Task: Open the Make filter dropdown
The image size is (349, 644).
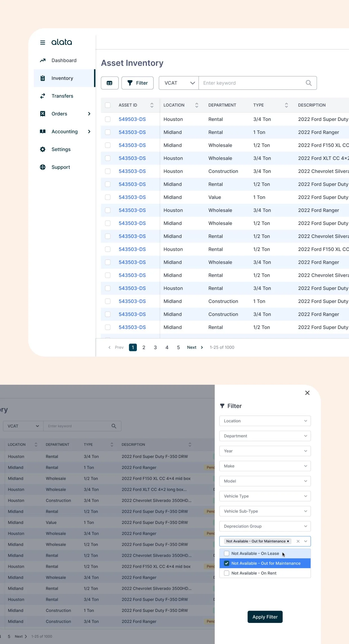Action: (x=265, y=466)
